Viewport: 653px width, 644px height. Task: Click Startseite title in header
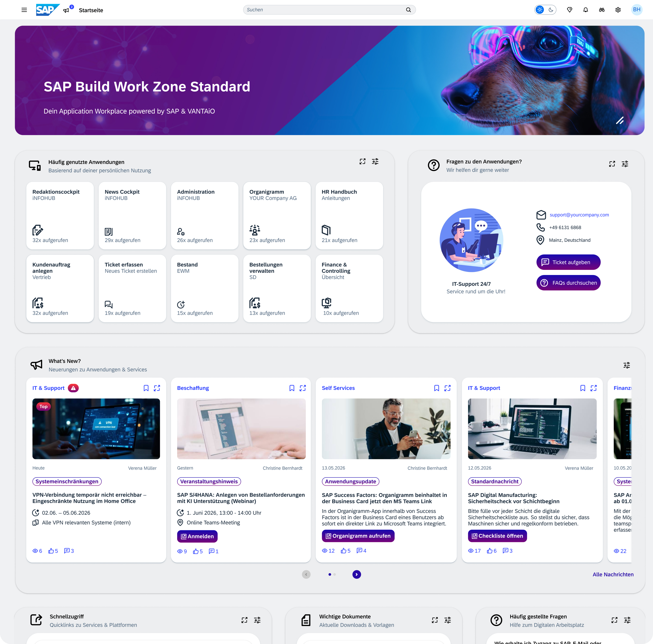(x=91, y=10)
